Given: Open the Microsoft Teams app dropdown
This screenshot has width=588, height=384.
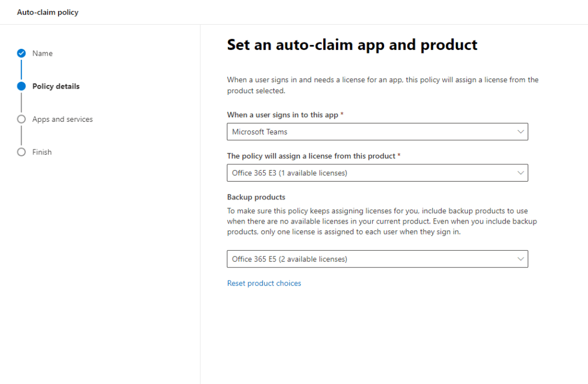Looking at the screenshot, I should pos(367,132).
